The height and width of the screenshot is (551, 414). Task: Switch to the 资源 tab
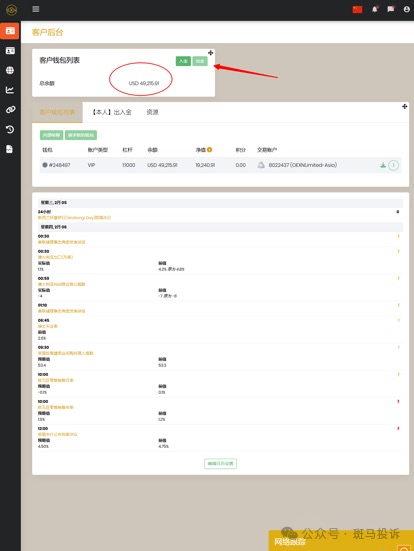[152, 112]
